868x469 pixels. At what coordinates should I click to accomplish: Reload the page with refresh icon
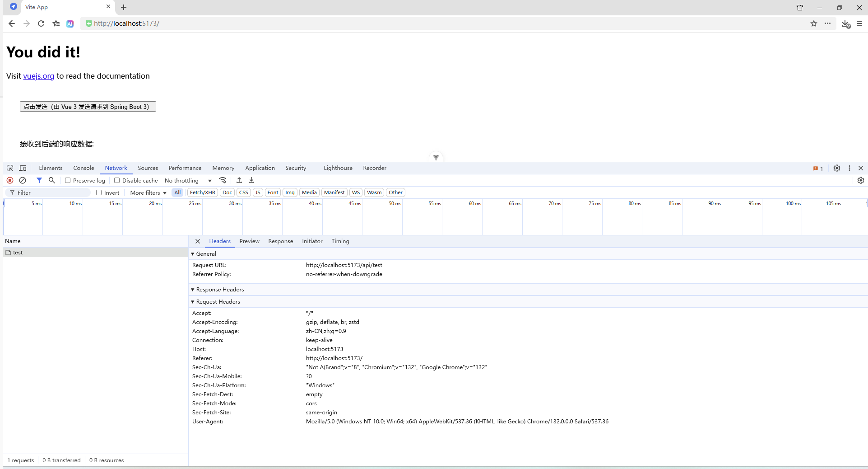41,23
